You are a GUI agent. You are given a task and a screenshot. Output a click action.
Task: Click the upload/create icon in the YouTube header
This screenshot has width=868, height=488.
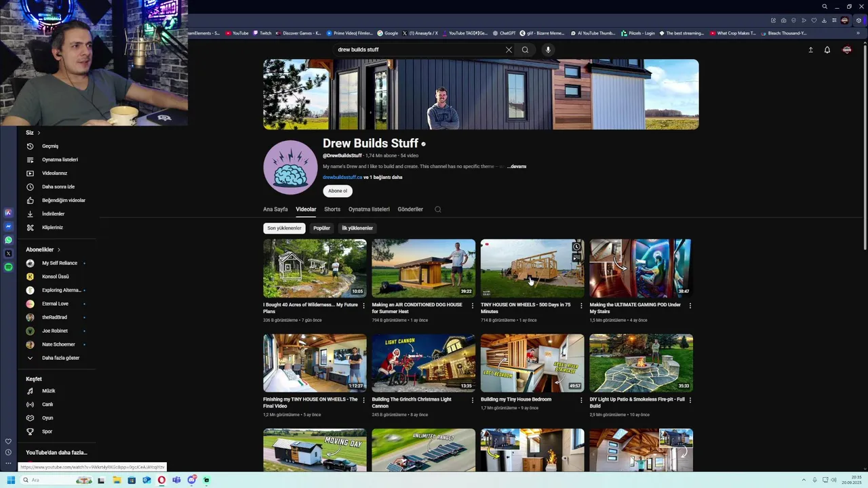click(810, 49)
